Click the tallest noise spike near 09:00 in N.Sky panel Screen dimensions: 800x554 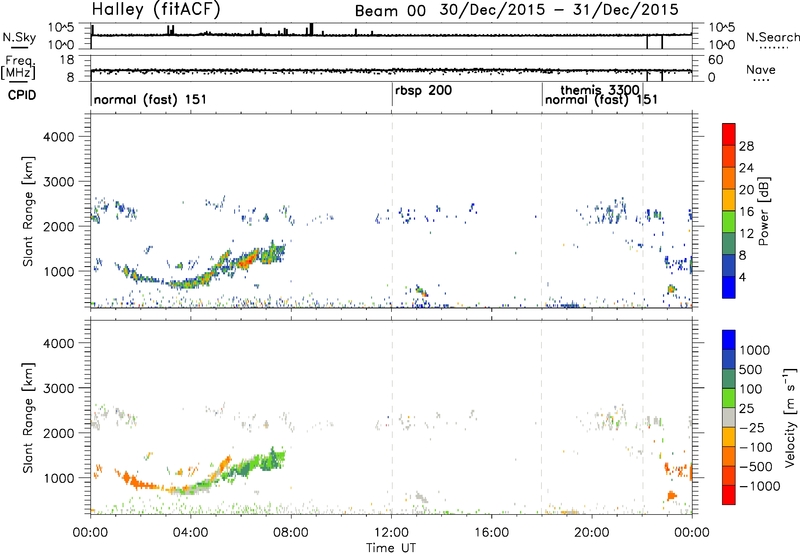[311, 29]
